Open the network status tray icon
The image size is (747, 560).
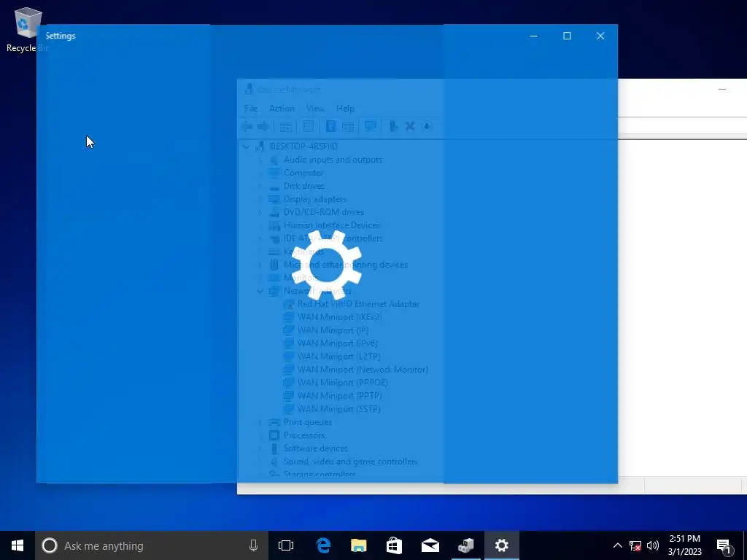point(635,545)
